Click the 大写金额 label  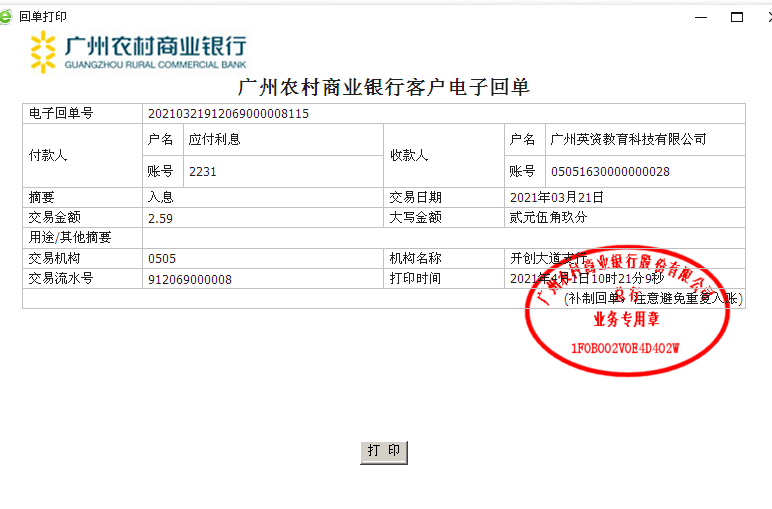(x=415, y=217)
